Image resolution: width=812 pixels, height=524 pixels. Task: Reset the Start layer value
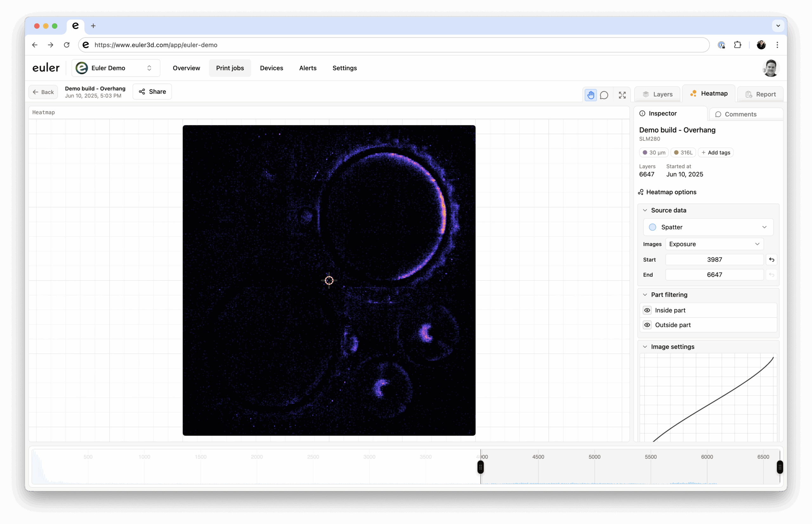771,260
